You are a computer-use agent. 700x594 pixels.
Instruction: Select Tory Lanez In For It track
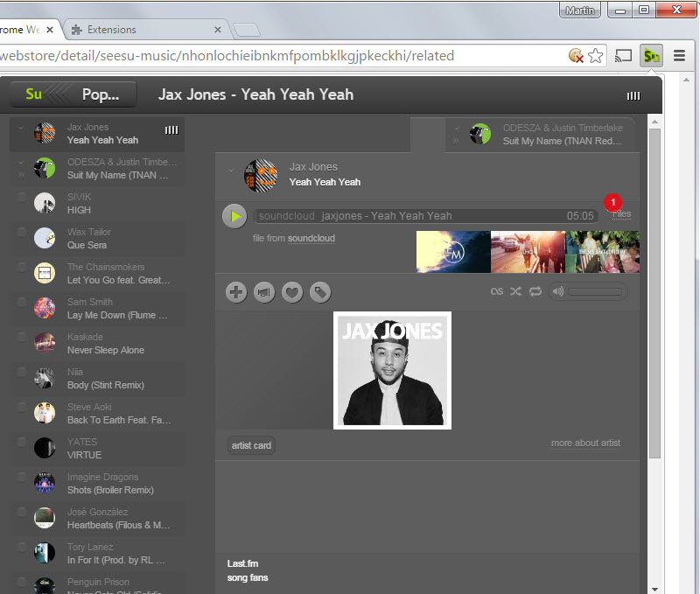point(97,554)
